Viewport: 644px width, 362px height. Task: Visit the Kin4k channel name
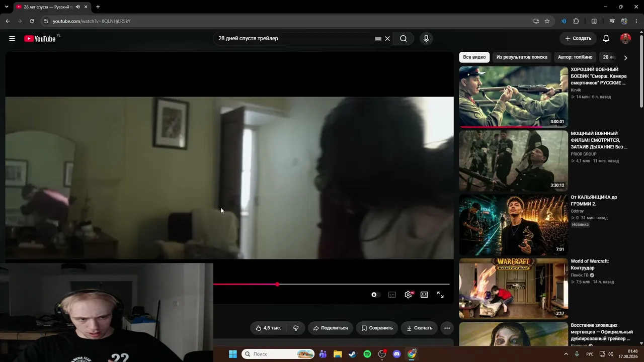[x=576, y=90]
